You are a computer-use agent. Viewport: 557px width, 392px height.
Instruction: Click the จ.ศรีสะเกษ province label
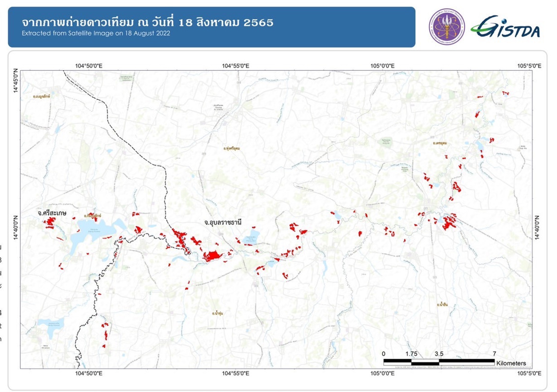point(52,213)
